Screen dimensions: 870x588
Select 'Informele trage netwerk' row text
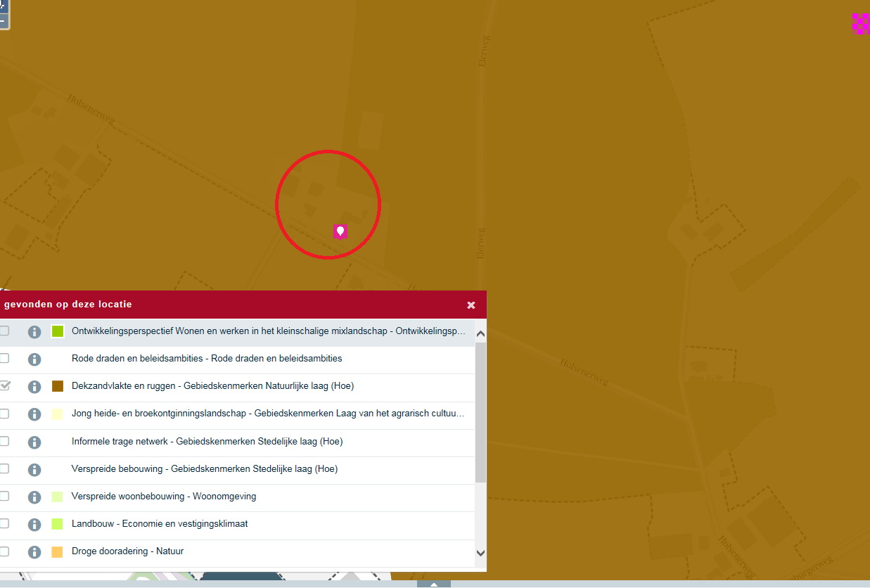(207, 441)
